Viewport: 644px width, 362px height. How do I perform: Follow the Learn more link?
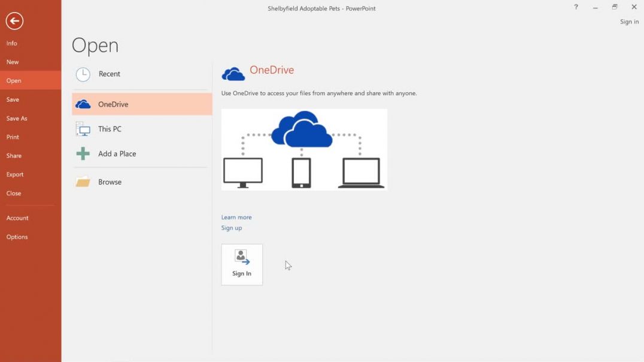[x=236, y=217]
